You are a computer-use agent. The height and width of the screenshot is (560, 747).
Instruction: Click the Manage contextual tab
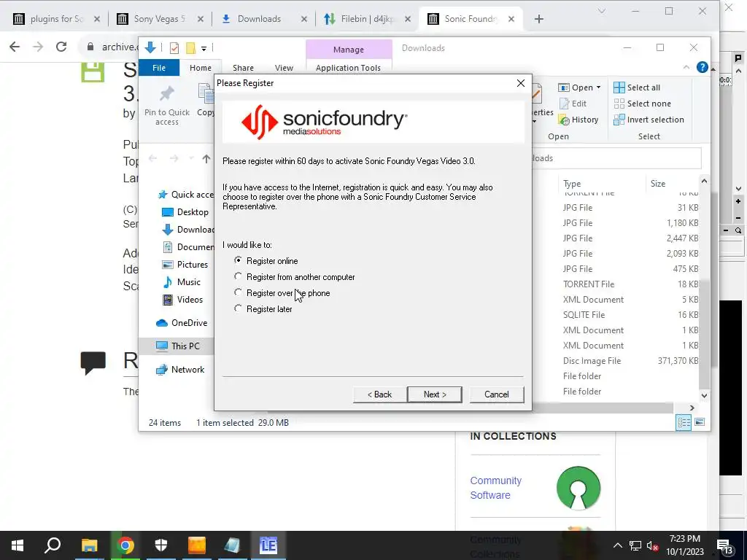point(348,50)
